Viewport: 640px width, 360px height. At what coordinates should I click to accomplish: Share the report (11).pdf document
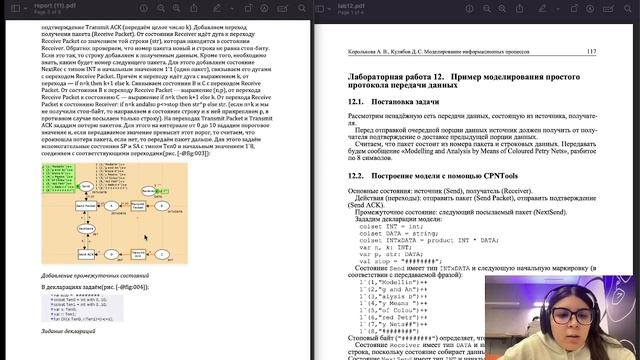point(194,8)
